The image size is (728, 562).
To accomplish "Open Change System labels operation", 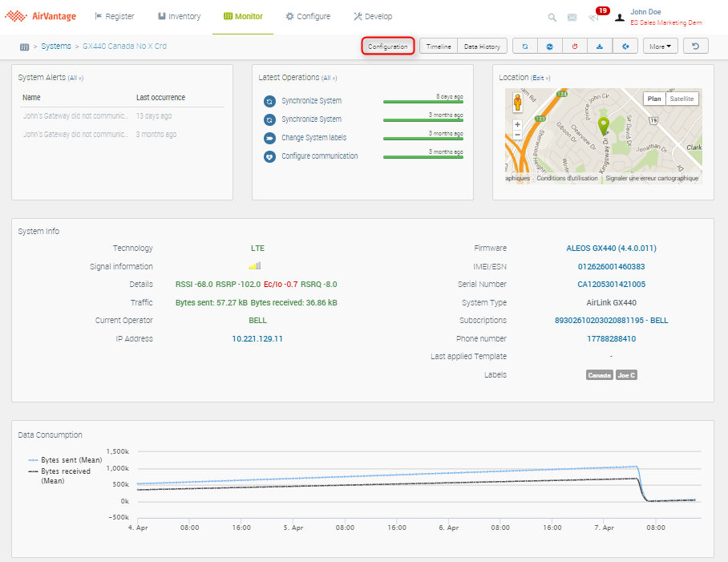I will (313, 137).
